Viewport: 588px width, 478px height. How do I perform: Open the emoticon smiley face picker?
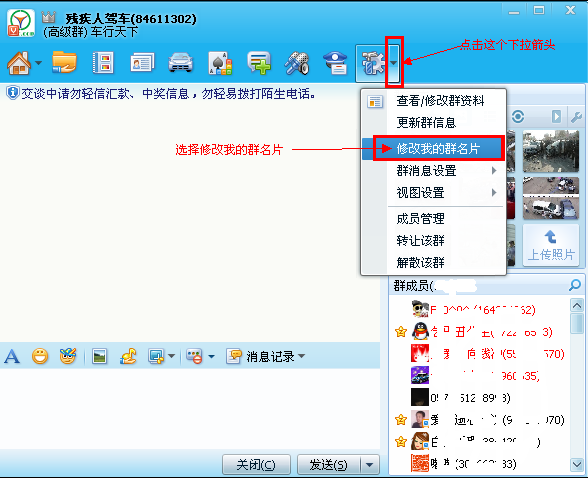pos(40,356)
